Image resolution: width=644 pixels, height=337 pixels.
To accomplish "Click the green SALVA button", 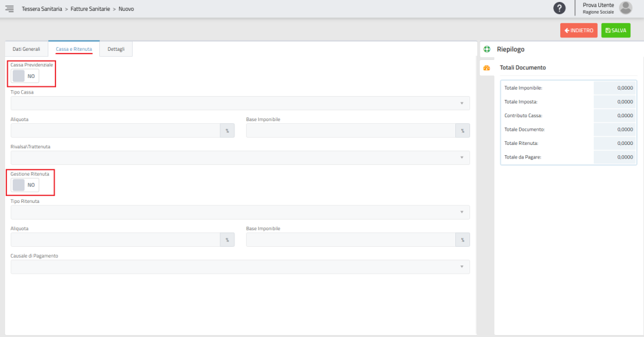I will (x=616, y=30).
